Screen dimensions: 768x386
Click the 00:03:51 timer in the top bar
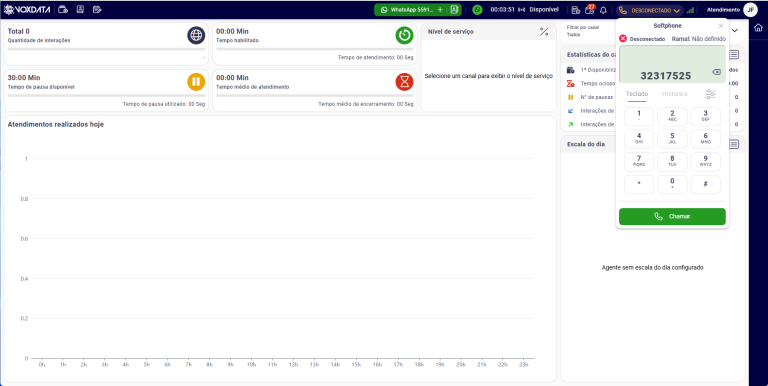503,9
